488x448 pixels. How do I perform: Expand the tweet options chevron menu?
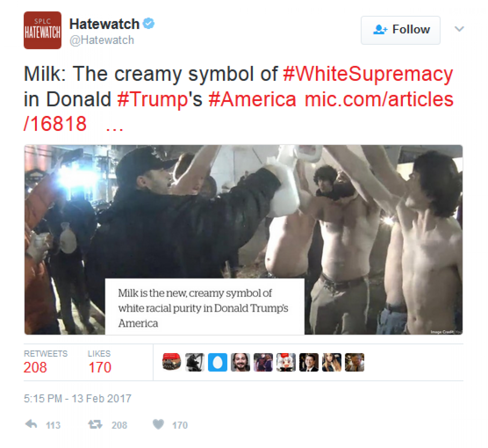(x=459, y=29)
